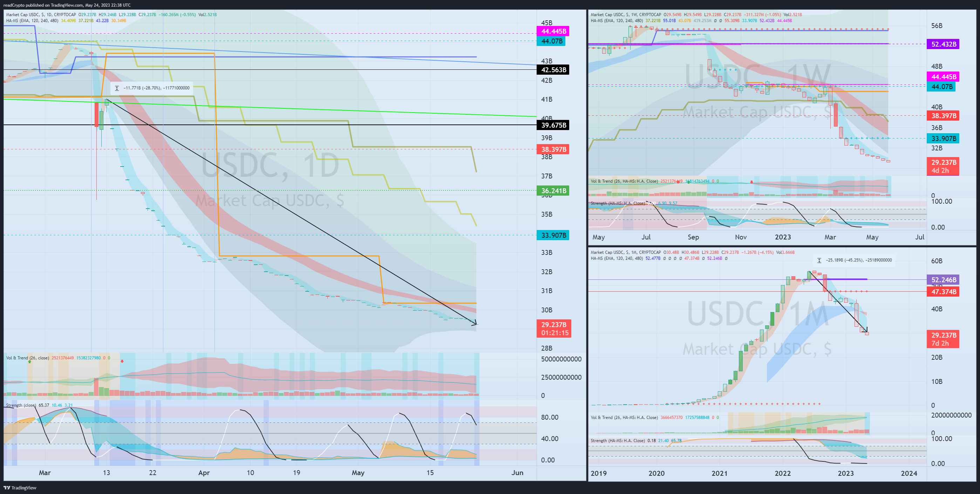This screenshot has height=494, width=980.
Task: Click the 'Mar' date on daily time axis
Action: [x=45, y=473]
